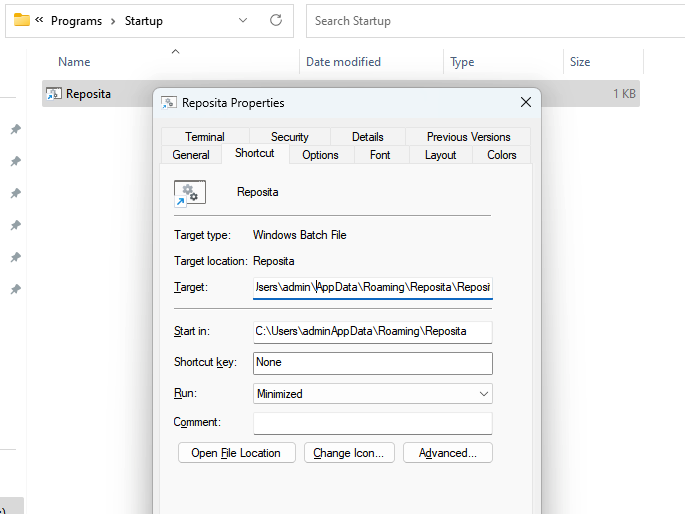The width and height of the screenshot is (685, 514).
Task: Select the Shortcut tab
Action: tap(255, 153)
